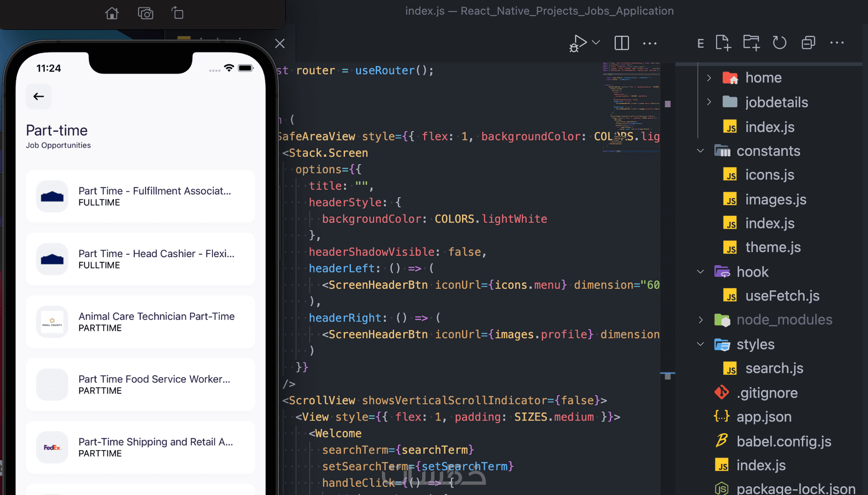Create a new file in Explorer
The height and width of the screenshot is (495, 868).
pyautogui.click(x=723, y=43)
